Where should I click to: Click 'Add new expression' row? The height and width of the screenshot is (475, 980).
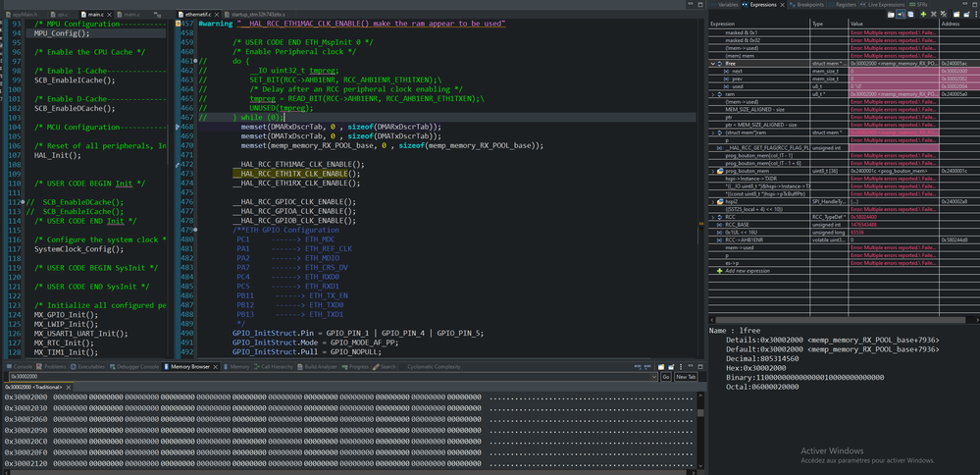746,269
